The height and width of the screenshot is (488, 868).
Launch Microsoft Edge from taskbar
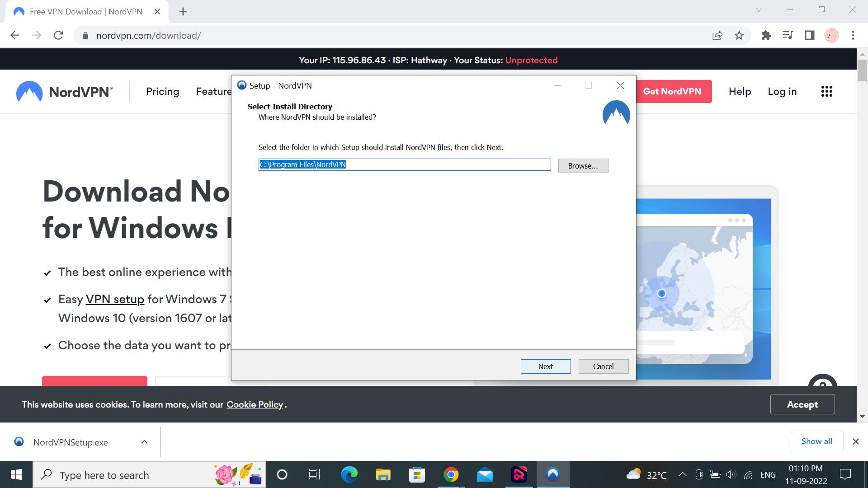point(349,475)
